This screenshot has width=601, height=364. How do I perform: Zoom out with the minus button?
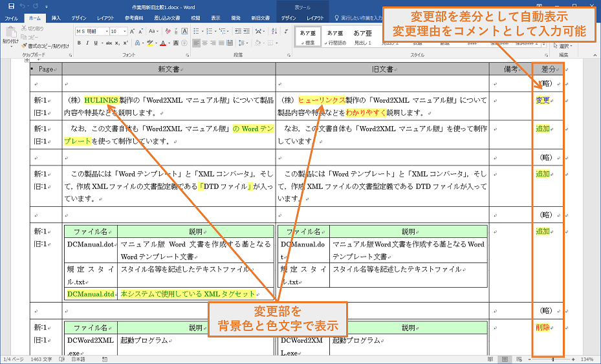pos(530,359)
